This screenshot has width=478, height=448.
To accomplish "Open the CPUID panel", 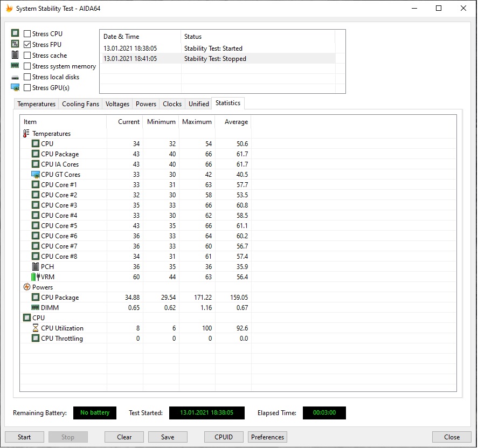I will coord(224,437).
